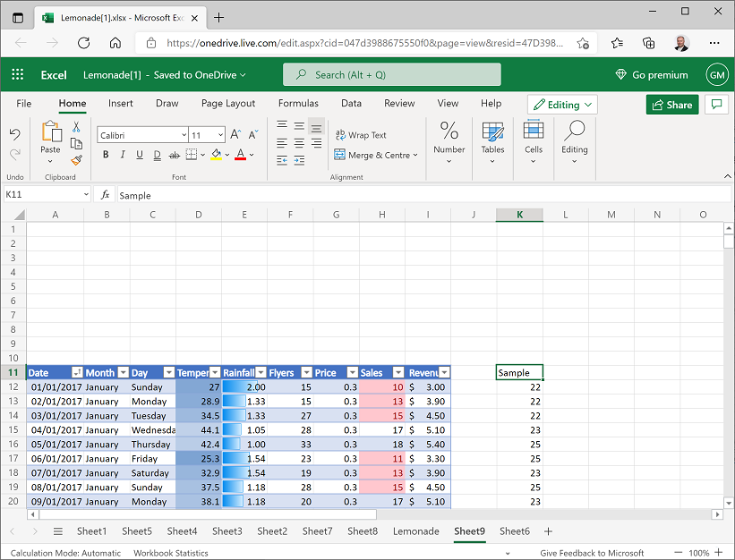This screenshot has width=735, height=560.
Task: Open the Paste dropdown arrow
Action: [49, 161]
